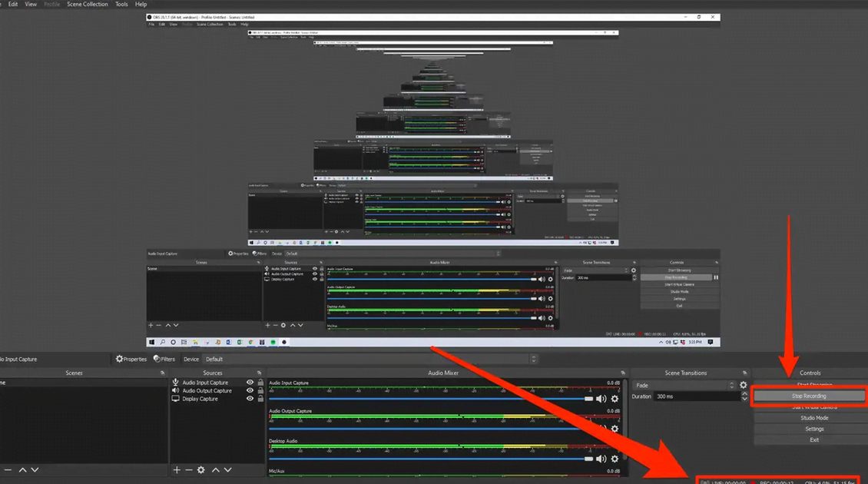
Task: Hide Display Capture with its eye toggle
Action: click(x=249, y=399)
